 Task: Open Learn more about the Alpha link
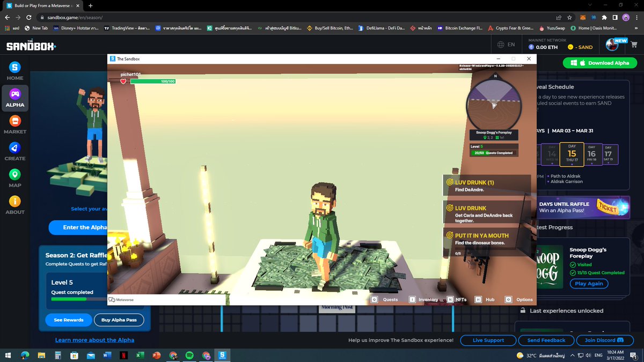tap(94, 340)
